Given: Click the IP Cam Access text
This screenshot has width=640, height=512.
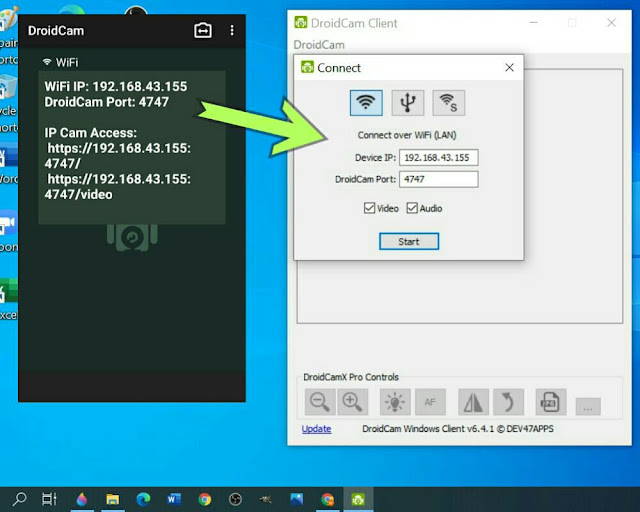Looking at the screenshot, I should [x=90, y=133].
